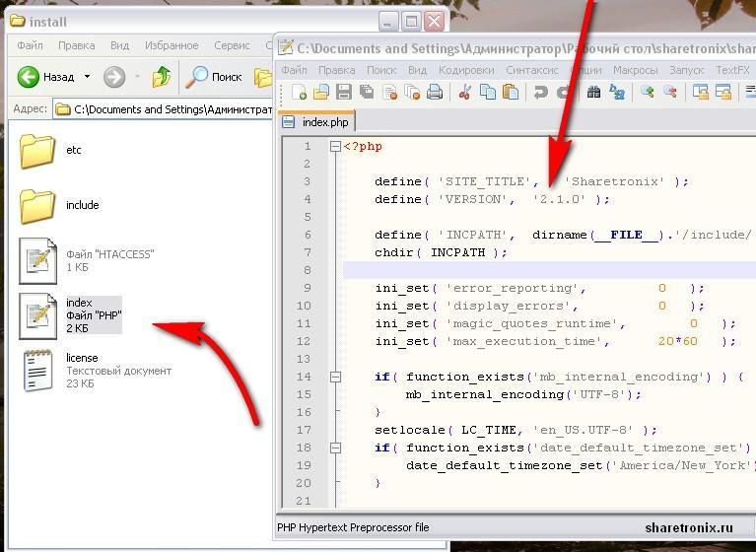
Task: Click status bar text PHP Hypertext Preprocessor file
Action: point(353,527)
